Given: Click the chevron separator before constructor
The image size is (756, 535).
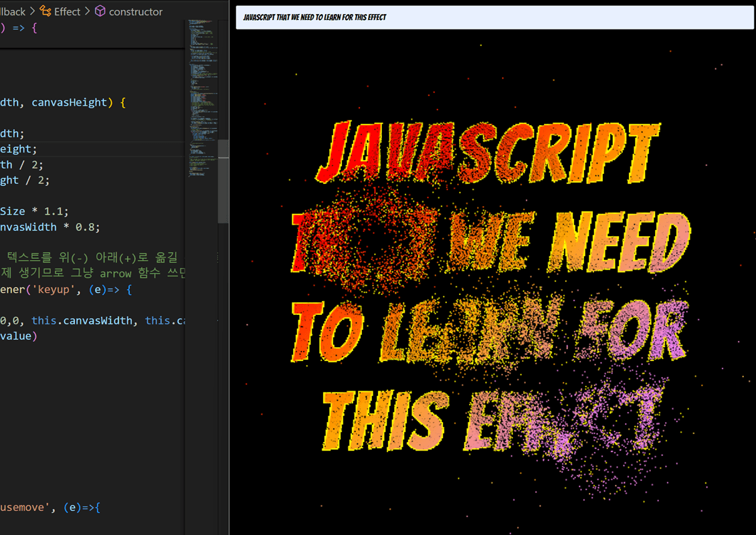Looking at the screenshot, I should 86,11.
